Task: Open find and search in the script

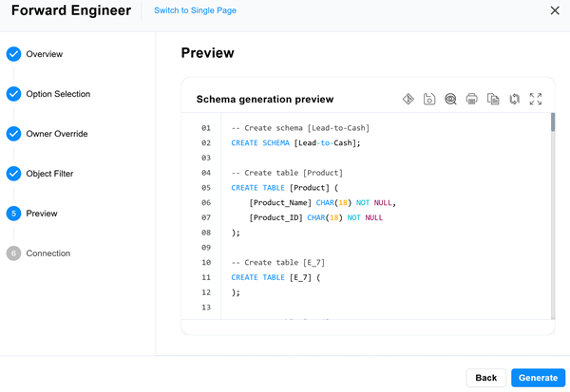Action: tap(450, 99)
